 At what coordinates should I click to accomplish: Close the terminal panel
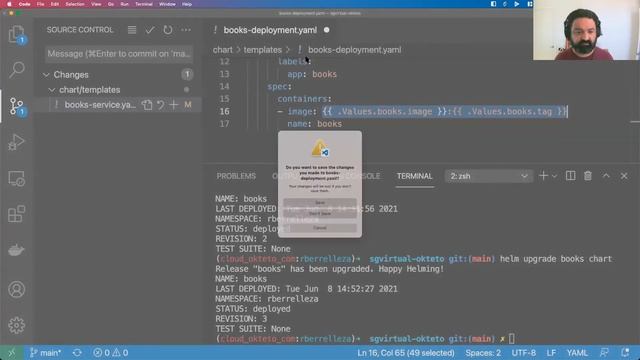[624, 176]
